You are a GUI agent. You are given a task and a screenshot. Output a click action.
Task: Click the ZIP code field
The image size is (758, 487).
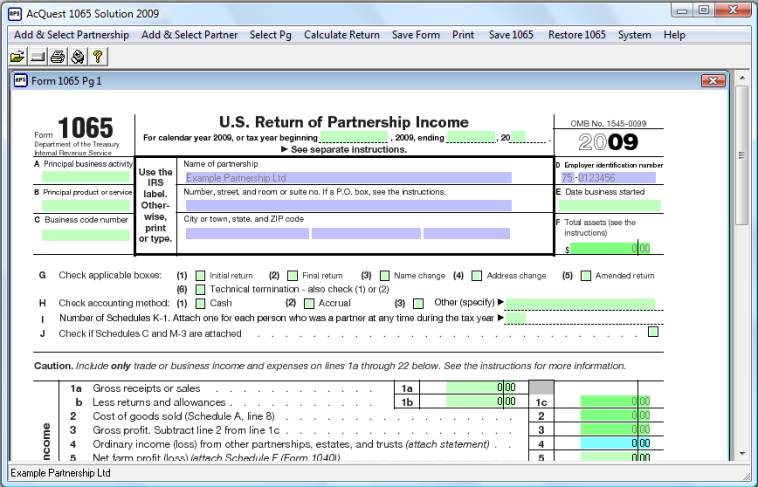click(467, 234)
